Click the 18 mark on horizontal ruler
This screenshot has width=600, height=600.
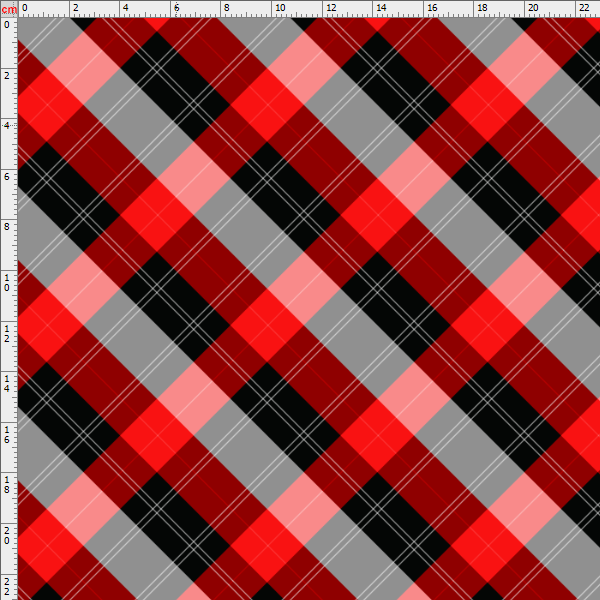(x=483, y=8)
